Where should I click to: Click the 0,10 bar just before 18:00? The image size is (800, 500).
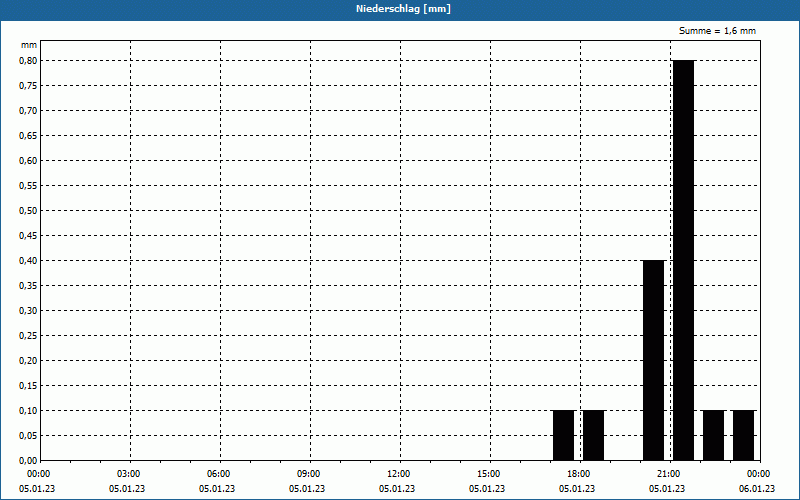(564, 435)
